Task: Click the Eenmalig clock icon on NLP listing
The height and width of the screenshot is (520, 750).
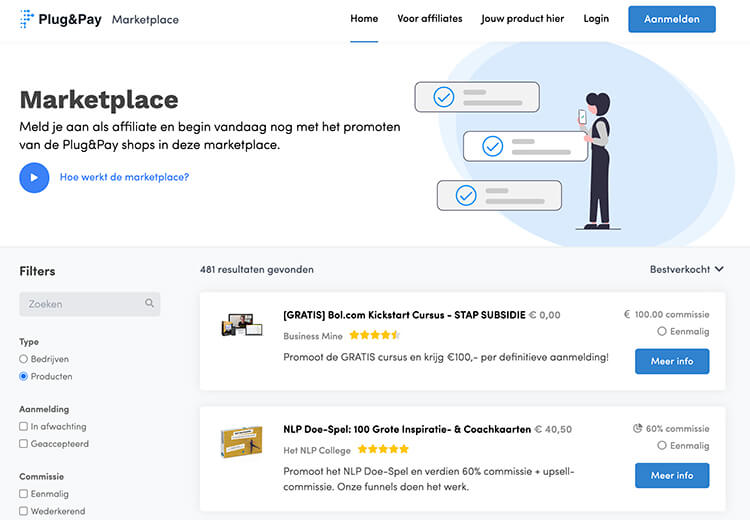Action: 662,446
